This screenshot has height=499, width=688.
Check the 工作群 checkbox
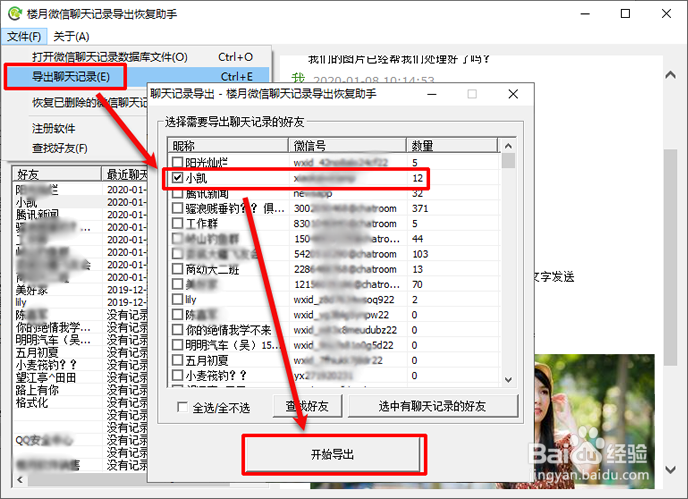(177, 223)
